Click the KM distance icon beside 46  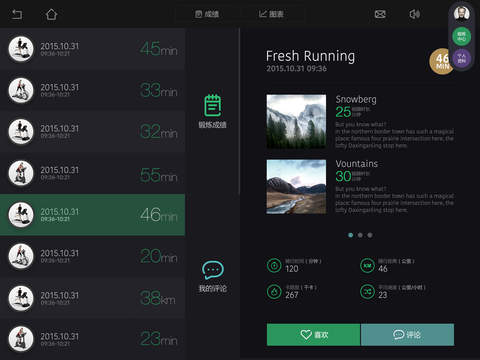click(x=367, y=266)
